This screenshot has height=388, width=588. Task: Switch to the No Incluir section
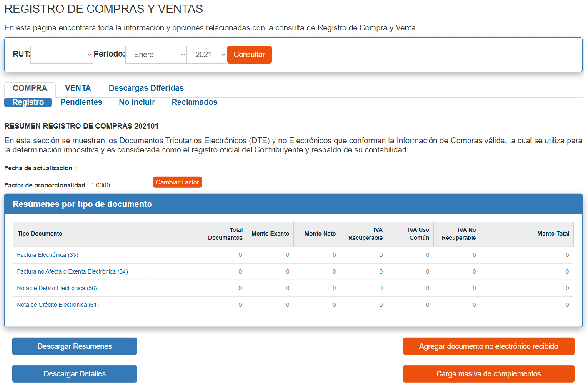click(137, 102)
